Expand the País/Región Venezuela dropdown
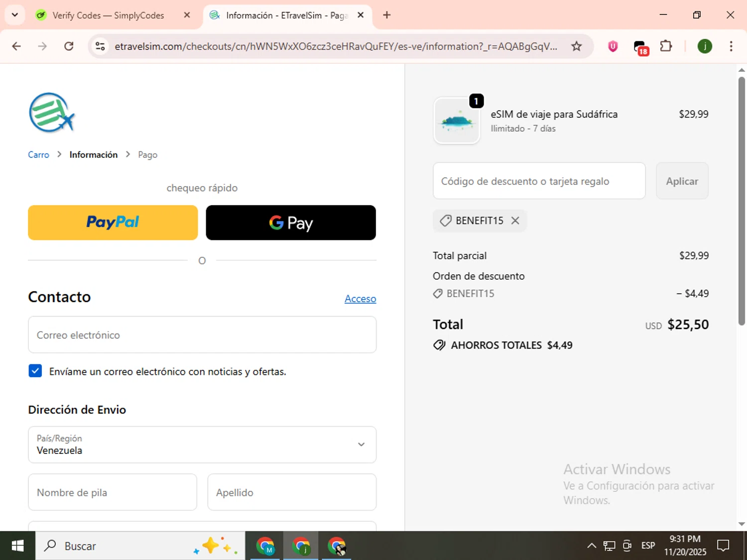Image resolution: width=747 pixels, height=560 pixels. point(202,445)
